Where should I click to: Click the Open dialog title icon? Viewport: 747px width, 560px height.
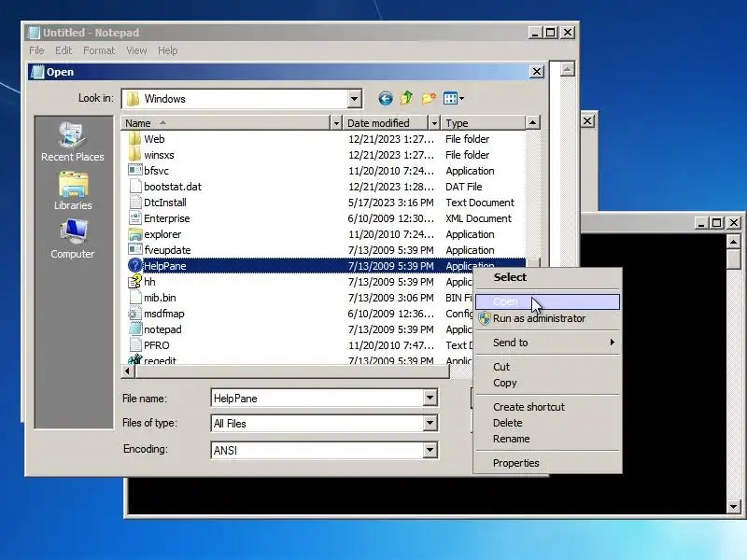pos(37,72)
